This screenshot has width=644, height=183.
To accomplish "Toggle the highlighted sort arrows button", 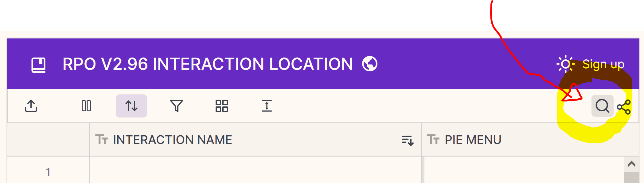I will click(x=131, y=106).
